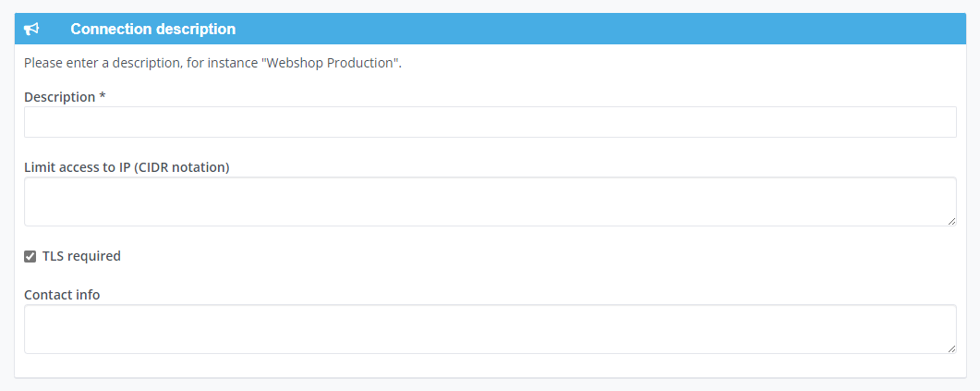This screenshot has height=391, width=980.
Task: Uncheck the TLS required checkbox
Action: click(30, 256)
